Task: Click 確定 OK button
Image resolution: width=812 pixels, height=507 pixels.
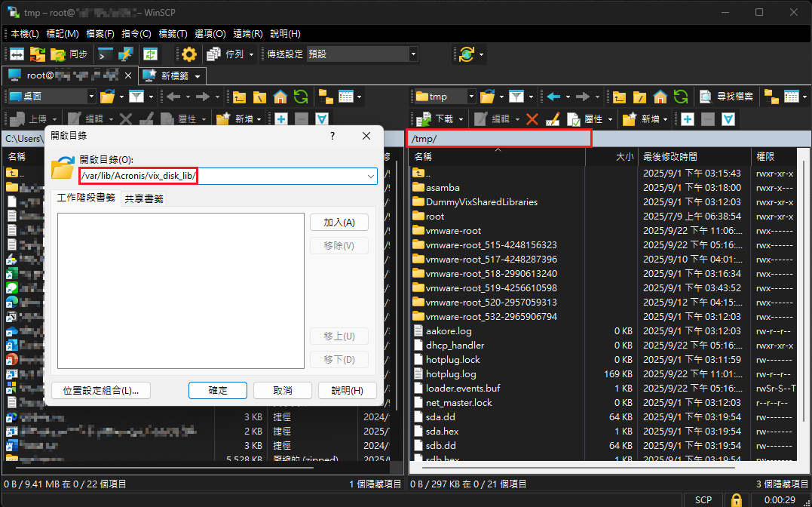Action: coord(217,390)
